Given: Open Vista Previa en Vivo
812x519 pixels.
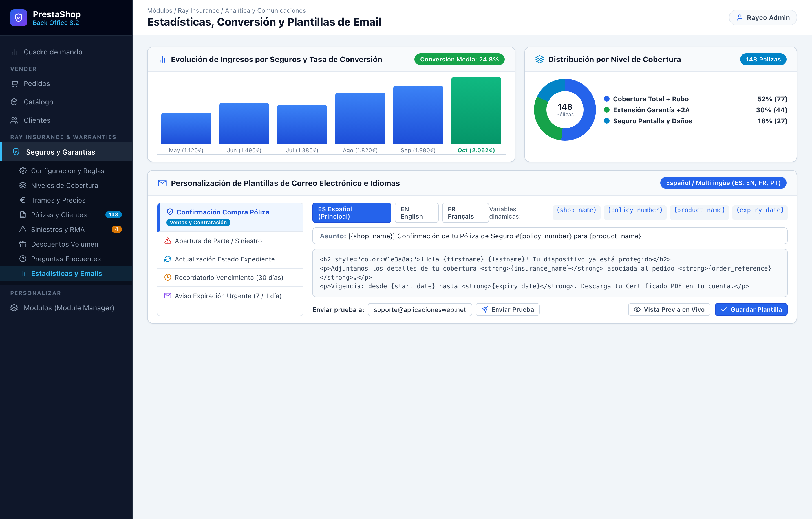Looking at the screenshot, I should [669, 309].
